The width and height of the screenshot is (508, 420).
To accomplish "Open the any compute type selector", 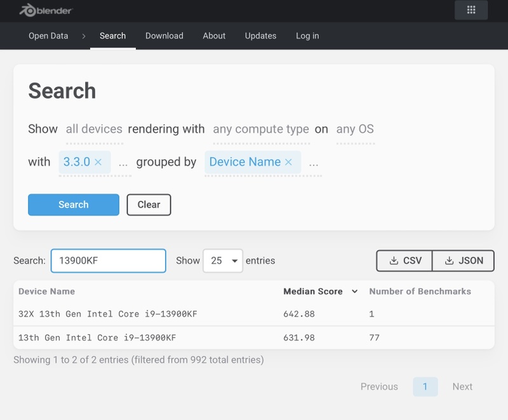I will coord(261,129).
